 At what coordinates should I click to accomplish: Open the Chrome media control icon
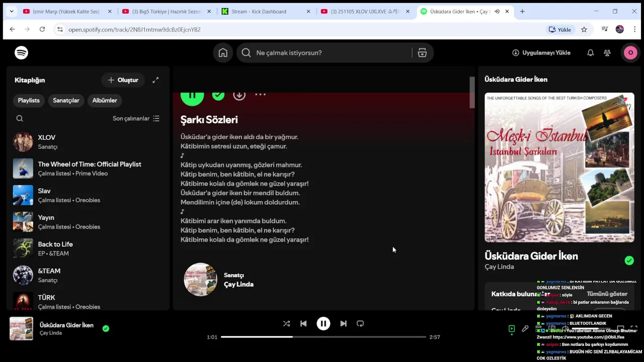tap(605, 30)
